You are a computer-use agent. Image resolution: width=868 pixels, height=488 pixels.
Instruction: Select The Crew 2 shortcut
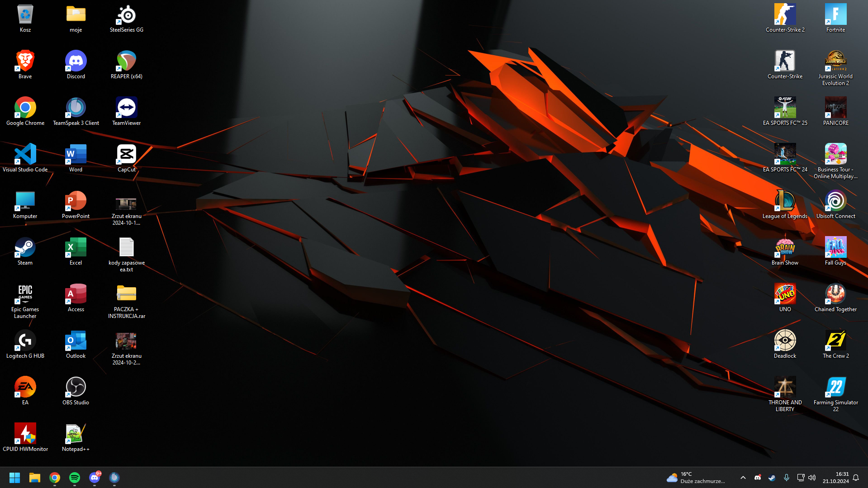point(836,345)
